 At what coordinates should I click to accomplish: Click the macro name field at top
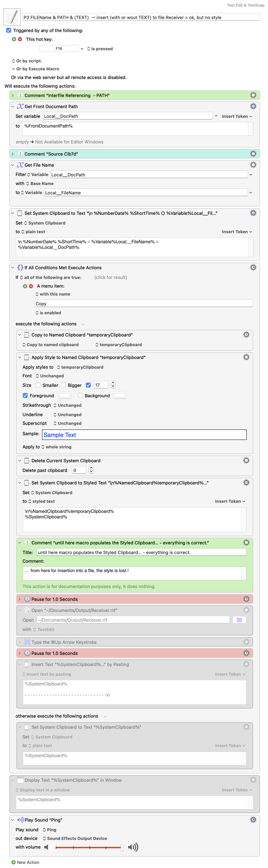pos(141,17)
